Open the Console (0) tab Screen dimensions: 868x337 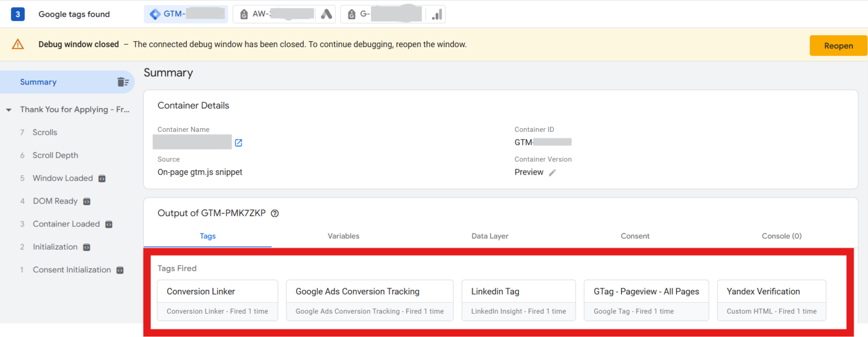[781, 236]
